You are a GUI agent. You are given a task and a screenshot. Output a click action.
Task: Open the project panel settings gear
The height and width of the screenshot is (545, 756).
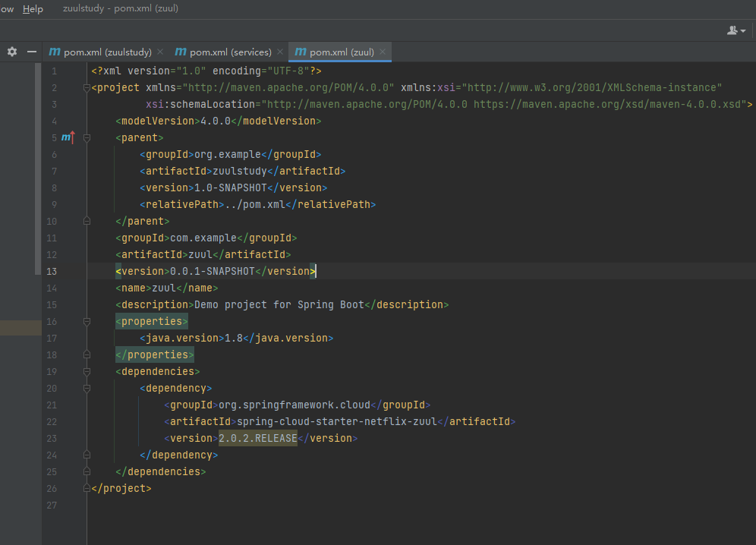tap(12, 52)
